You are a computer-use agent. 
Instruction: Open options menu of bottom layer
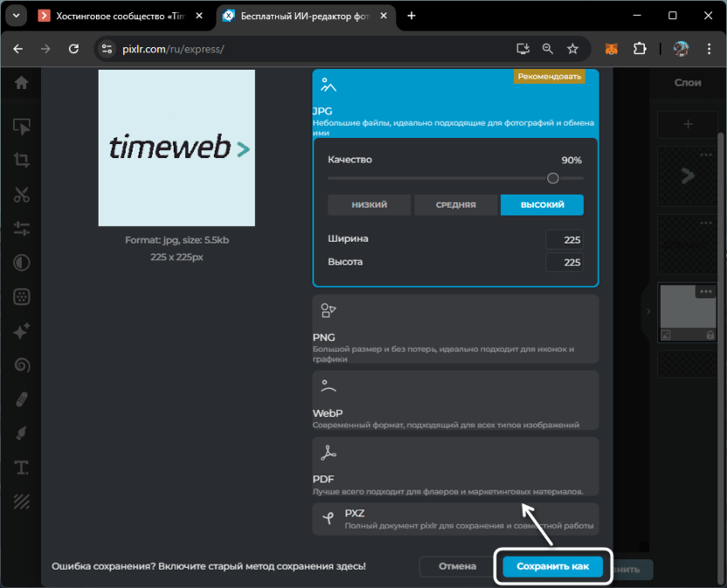coord(706,292)
